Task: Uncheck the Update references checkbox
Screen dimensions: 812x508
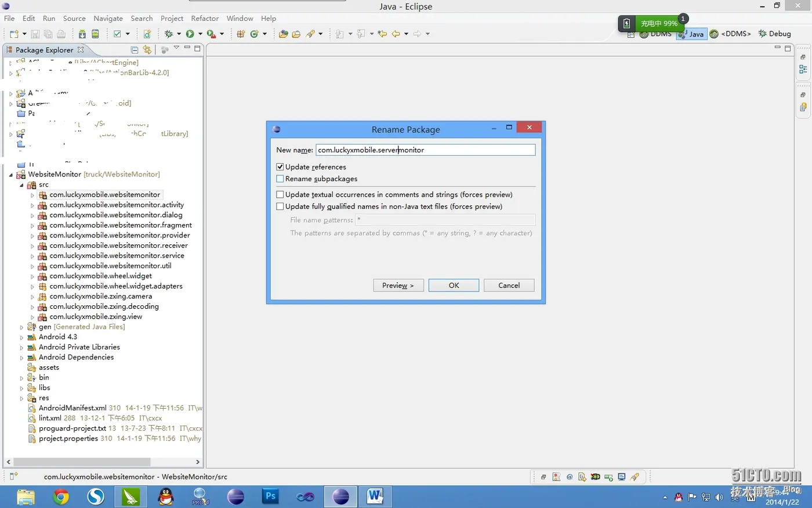Action: point(280,167)
